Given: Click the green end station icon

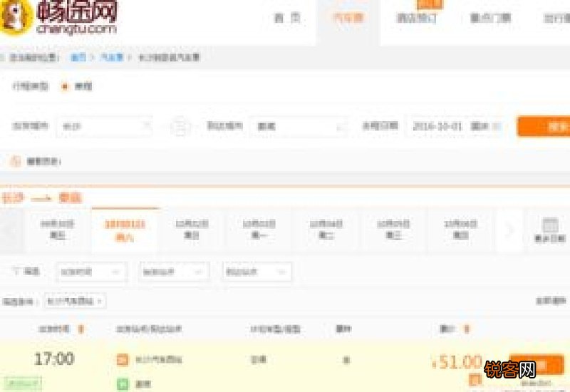Looking at the screenshot, I should [x=123, y=384].
